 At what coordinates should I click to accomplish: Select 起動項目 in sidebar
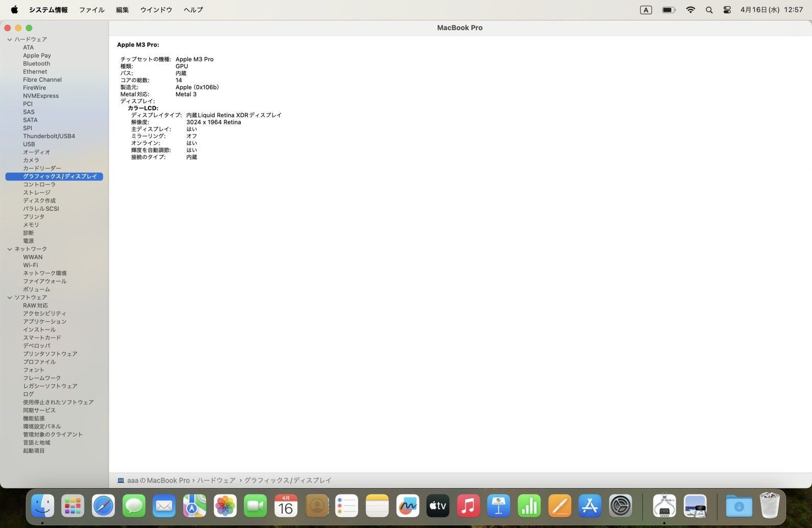(34, 451)
